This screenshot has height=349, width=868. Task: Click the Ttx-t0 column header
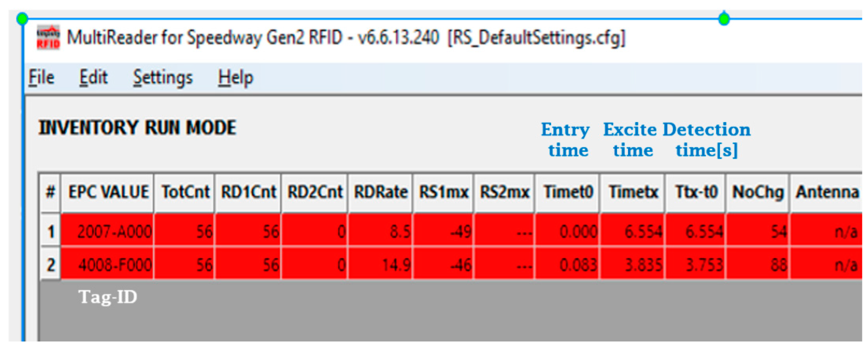click(696, 192)
